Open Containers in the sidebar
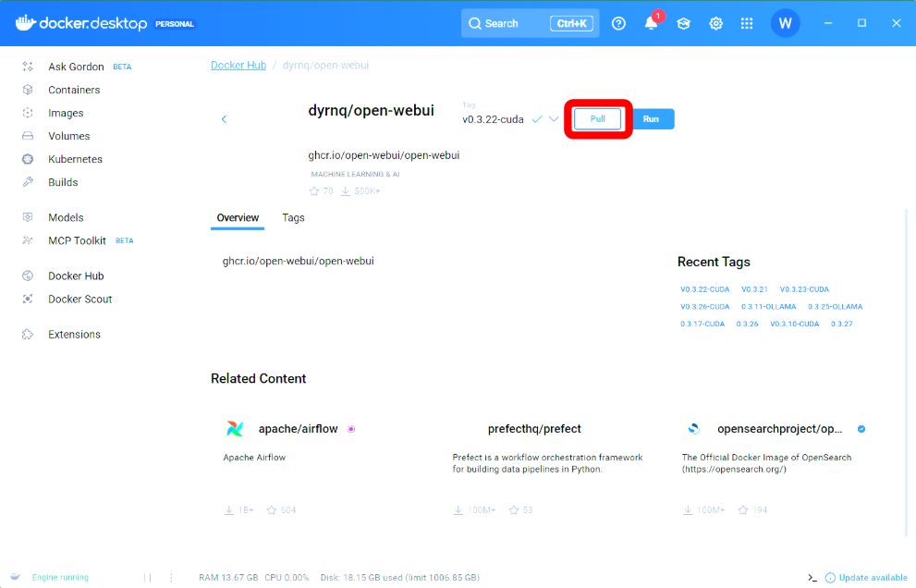 pos(74,90)
